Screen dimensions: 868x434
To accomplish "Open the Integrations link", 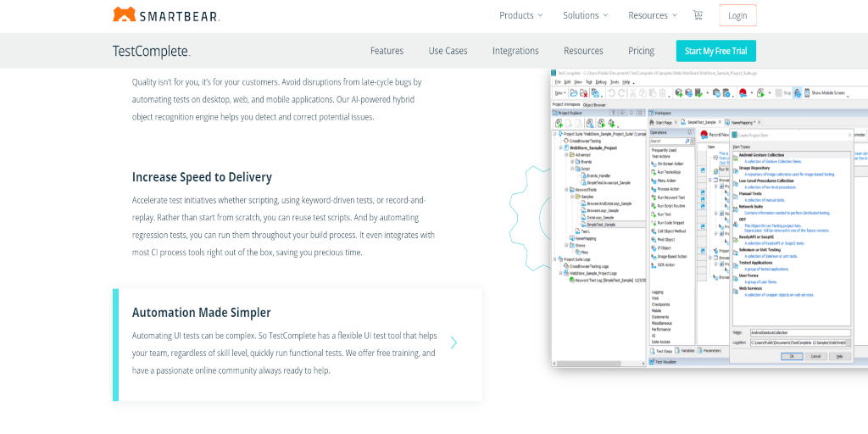I will (x=515, y=51).
